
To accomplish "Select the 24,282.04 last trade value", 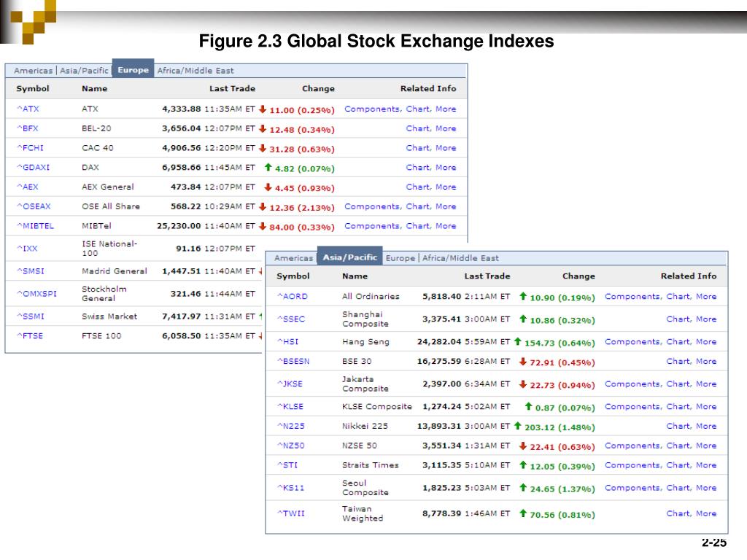I will coord(439,341).
